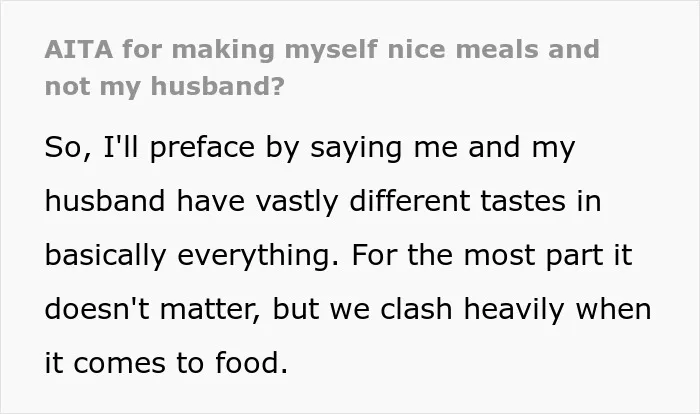Click the word "husband?" in the title
Image resolution: width=700 pixels, height=414 pixels.
point(217,86)
